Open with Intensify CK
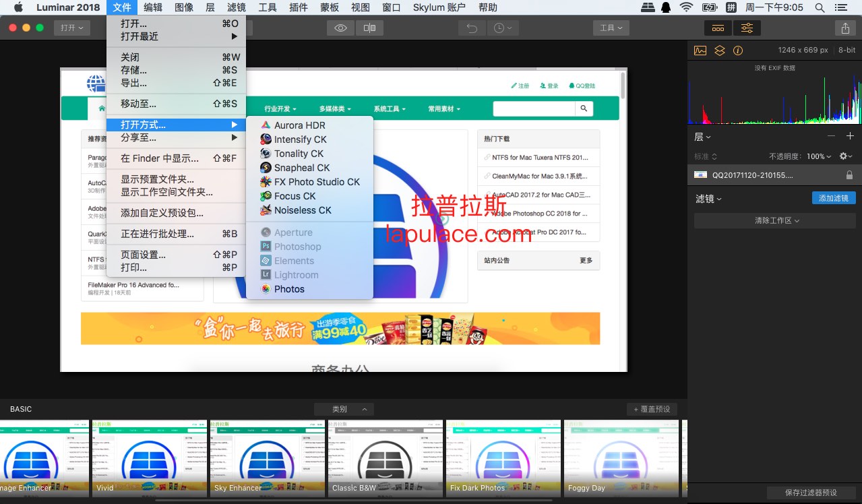Image resolution: width=862 pixels, height=504 pixels. [309, 139]
